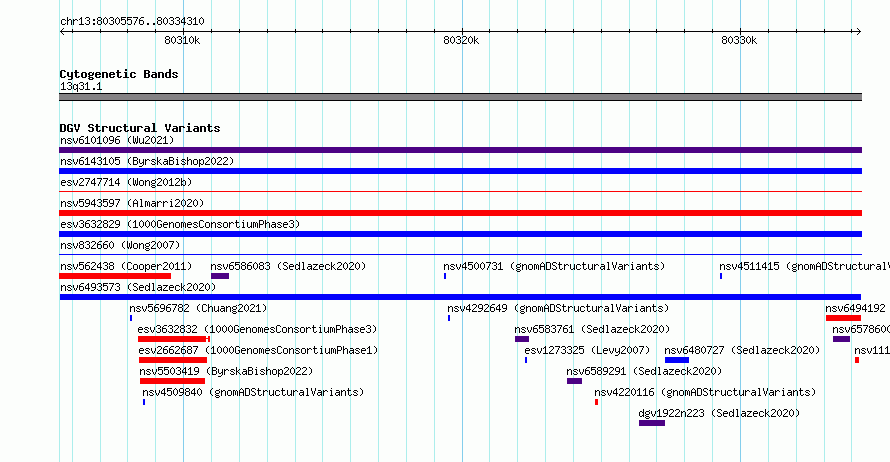Click the left arrow of the ruler
The height and width of the screenshot is (462, 890).
click(63, 32)
